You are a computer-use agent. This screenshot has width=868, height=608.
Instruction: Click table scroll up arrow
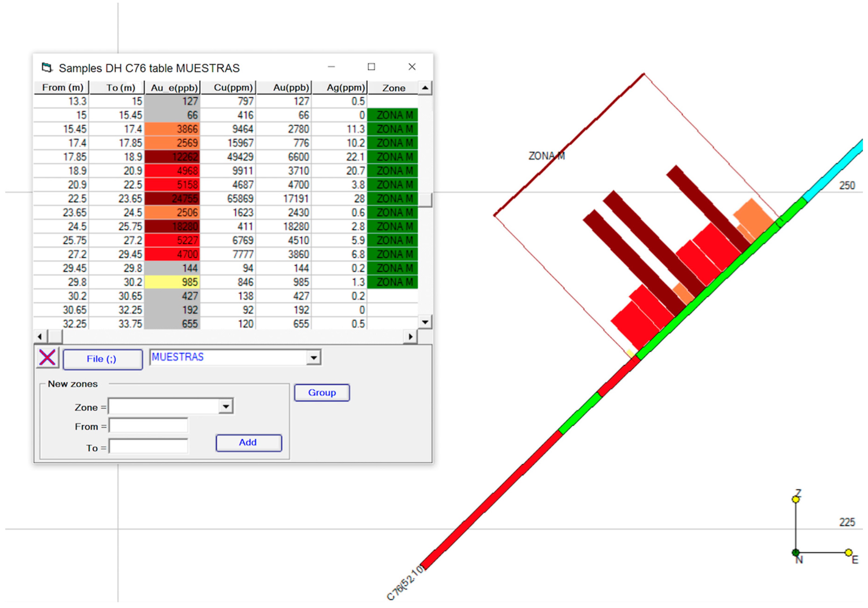pos(425,88)
